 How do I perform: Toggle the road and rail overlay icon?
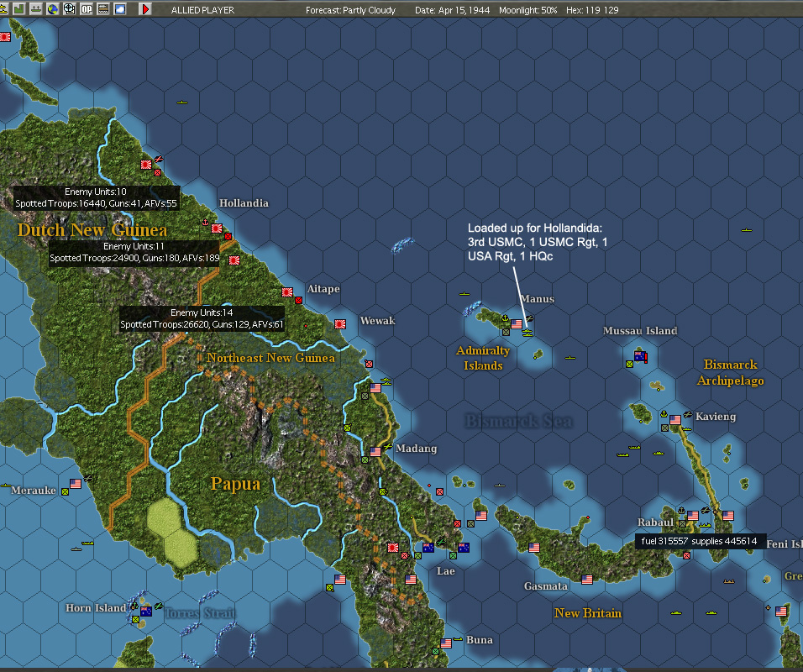click(103, 9)
